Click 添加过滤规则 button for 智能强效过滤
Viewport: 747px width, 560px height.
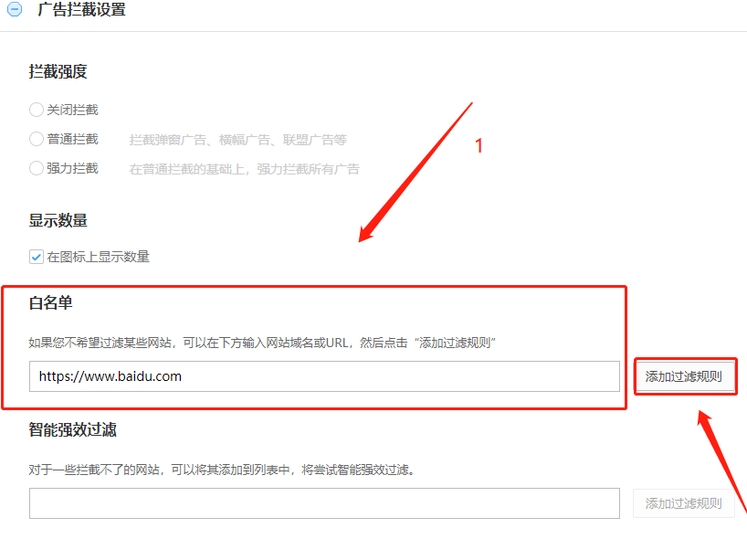(684, 503)
